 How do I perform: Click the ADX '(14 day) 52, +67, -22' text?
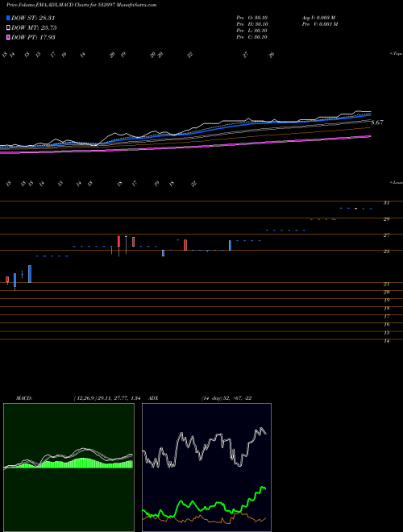(x=226, y=398)
